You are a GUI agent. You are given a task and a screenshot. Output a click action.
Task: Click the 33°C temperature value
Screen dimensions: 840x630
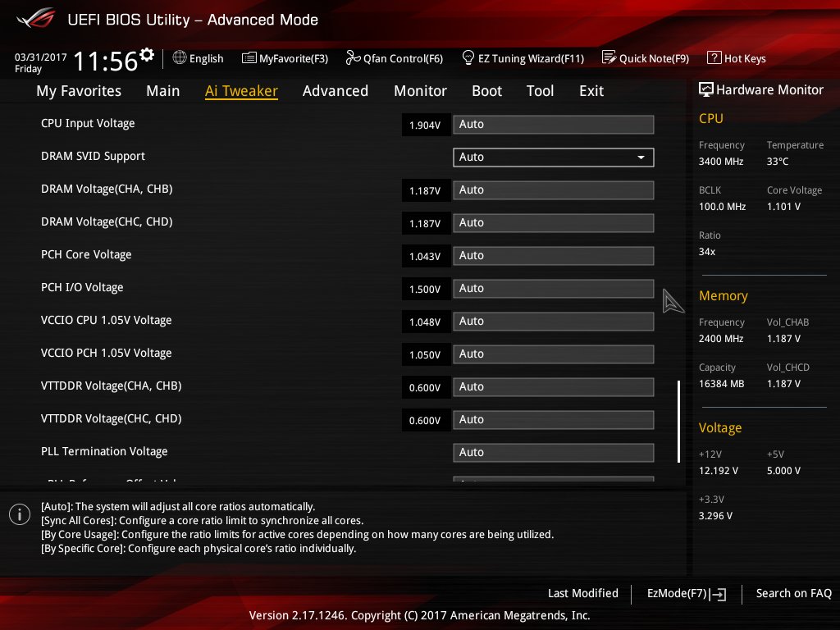pyautogui.click(x=778, y=162)
